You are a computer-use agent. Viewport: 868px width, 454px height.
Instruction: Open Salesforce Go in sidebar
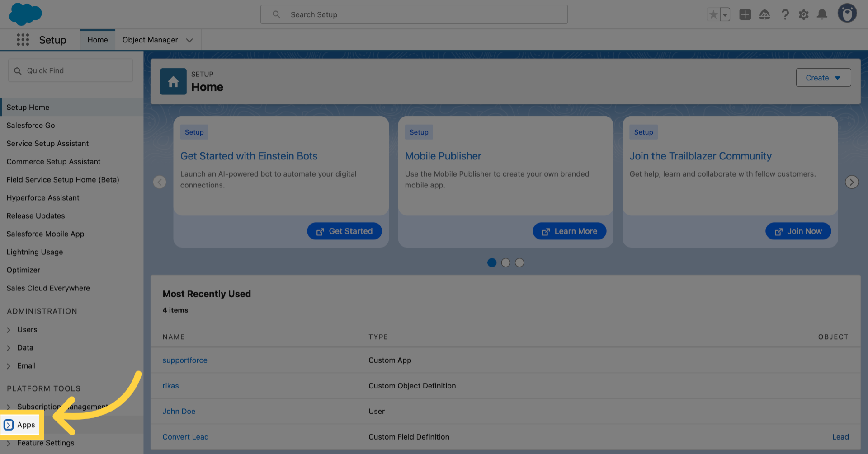point(31,125)
